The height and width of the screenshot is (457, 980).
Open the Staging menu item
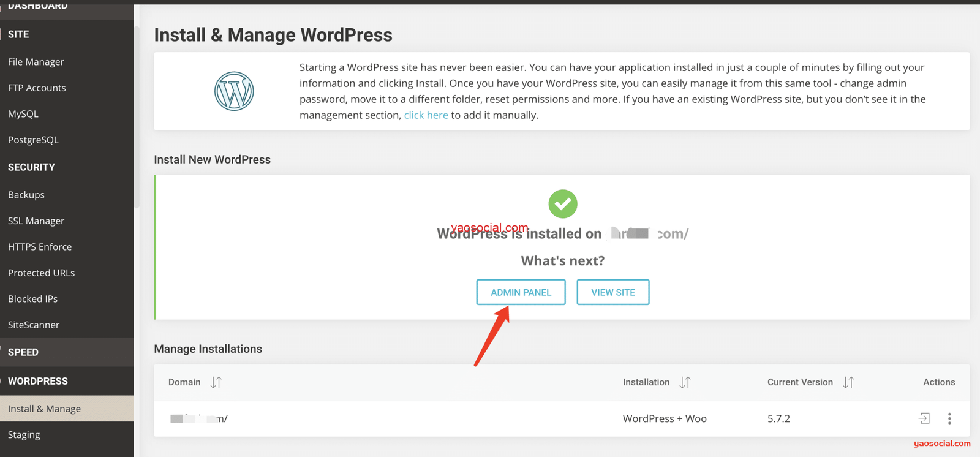point(24,435)
